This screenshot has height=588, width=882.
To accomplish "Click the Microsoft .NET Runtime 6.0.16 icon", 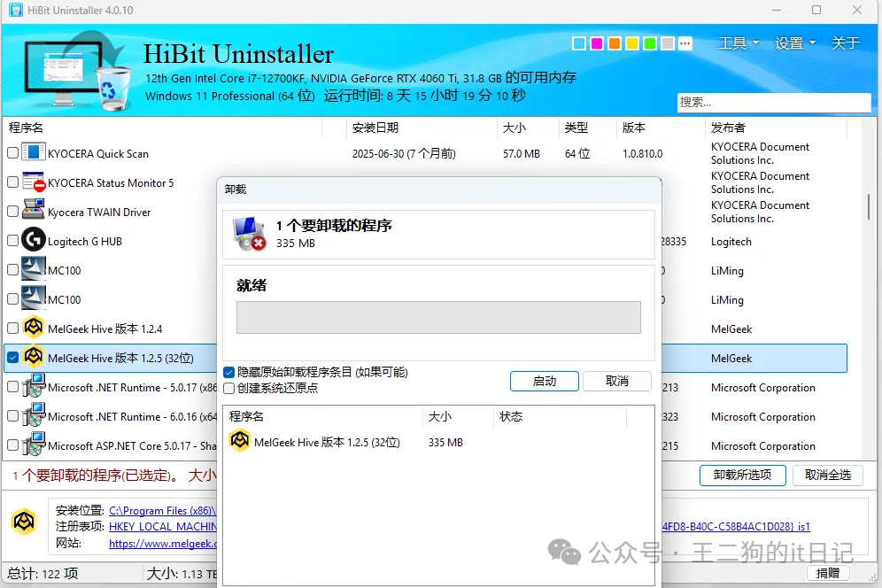I will click(33, 415).
